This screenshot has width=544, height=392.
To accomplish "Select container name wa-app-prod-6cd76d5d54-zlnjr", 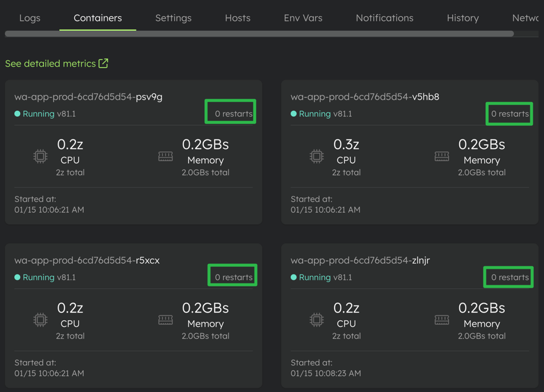I will pos(360,260).
